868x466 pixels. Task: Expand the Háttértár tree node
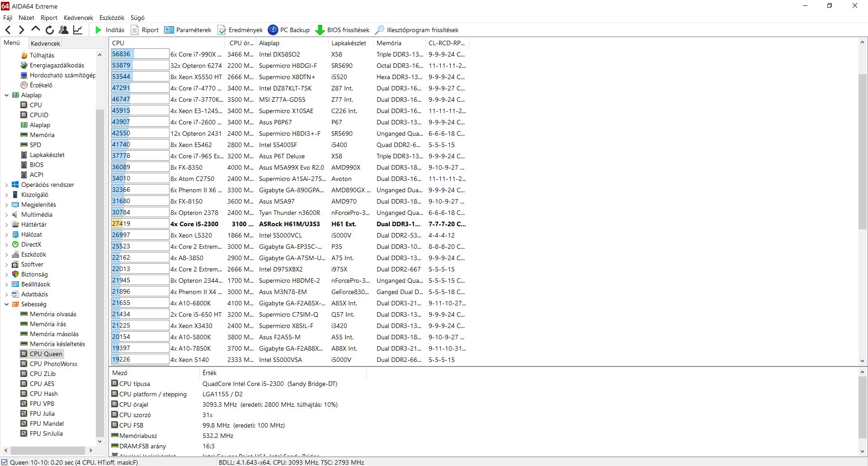coord(6,224)
